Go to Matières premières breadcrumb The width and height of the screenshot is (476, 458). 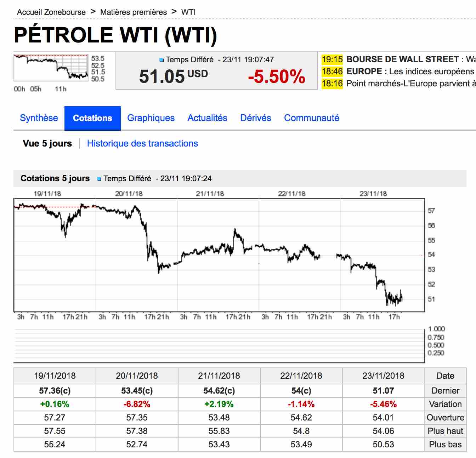[134, 12]
